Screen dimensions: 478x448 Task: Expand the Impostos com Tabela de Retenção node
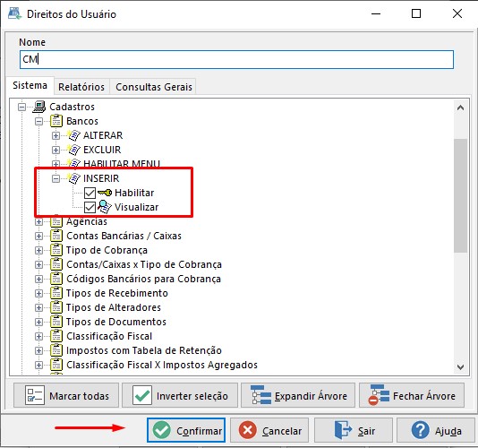(38, 350)
